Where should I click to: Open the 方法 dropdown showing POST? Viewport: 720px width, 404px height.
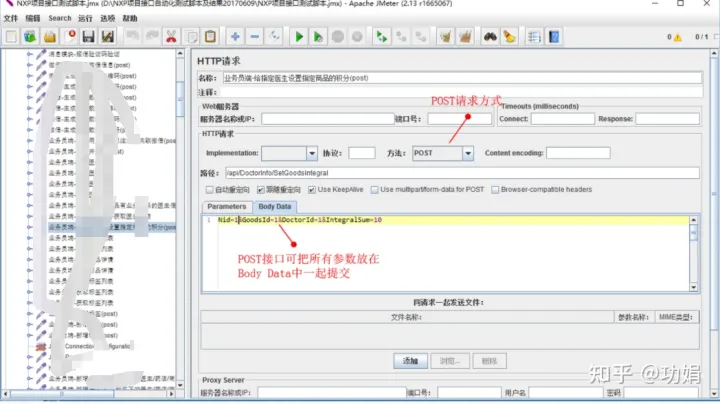coord(467,153)
